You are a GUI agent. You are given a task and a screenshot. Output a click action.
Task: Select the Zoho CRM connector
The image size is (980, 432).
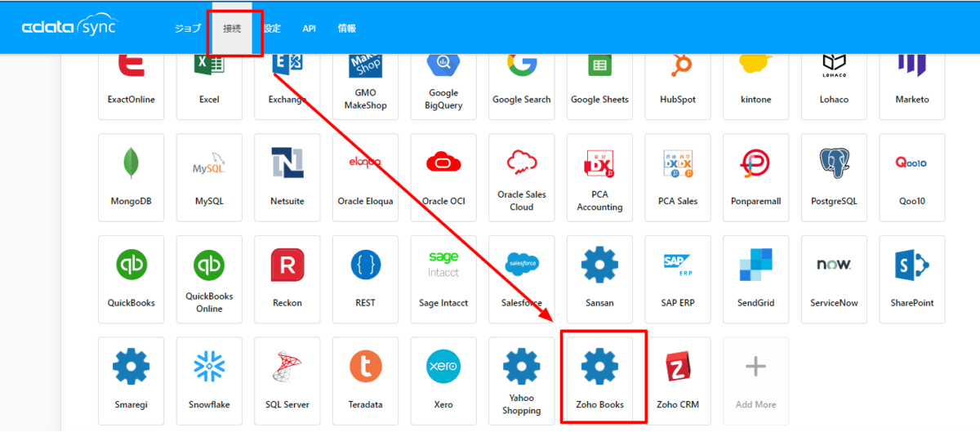coord(678,381)
